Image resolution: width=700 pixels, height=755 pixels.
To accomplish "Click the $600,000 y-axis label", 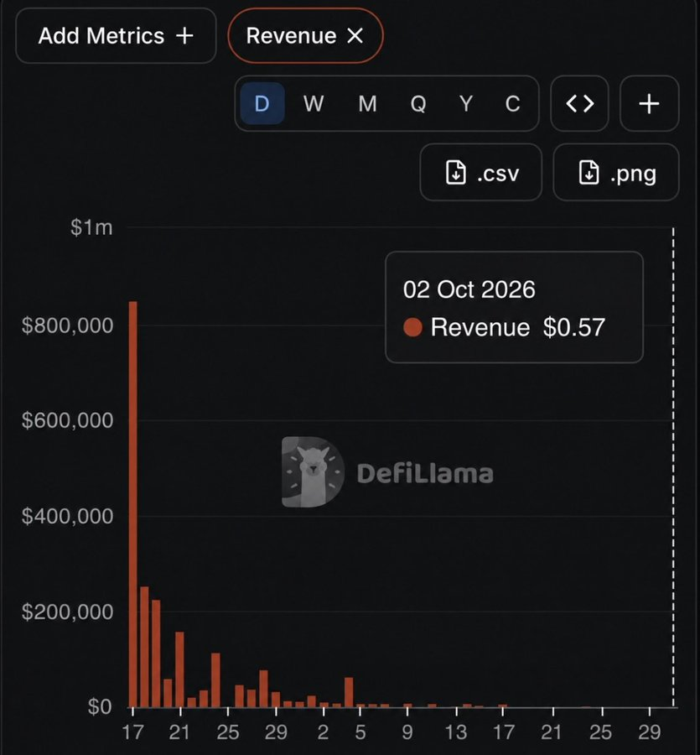I will (67, 420).
